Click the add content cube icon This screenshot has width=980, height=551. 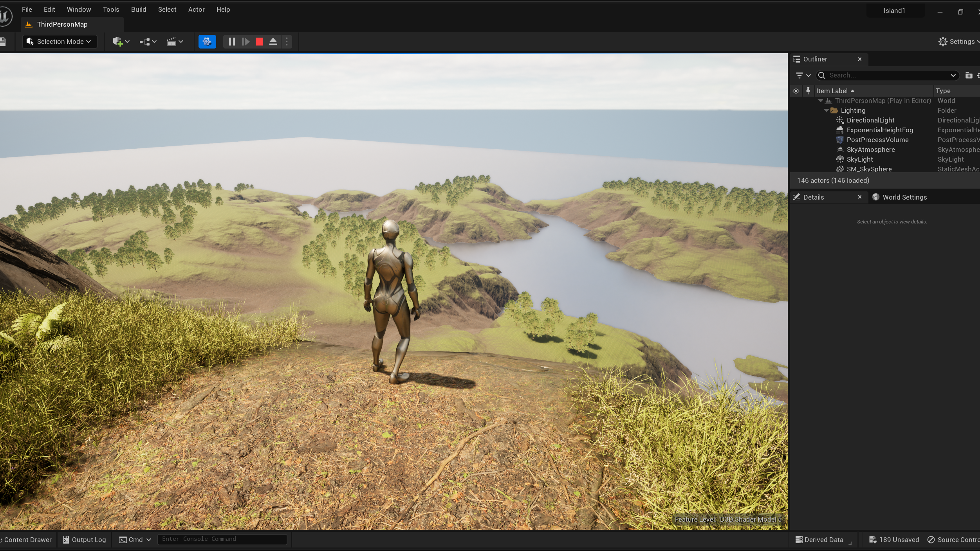click(121, 41)
